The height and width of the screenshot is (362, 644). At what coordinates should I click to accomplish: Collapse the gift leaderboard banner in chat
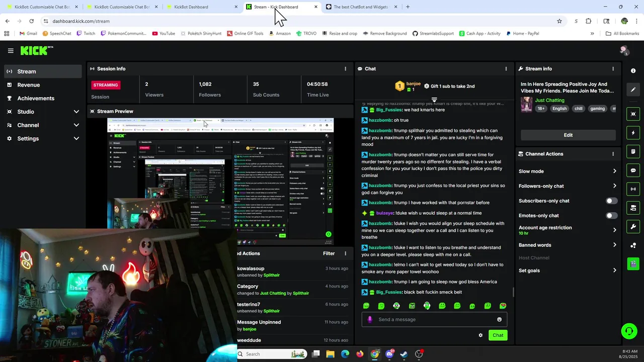[434, 100]
